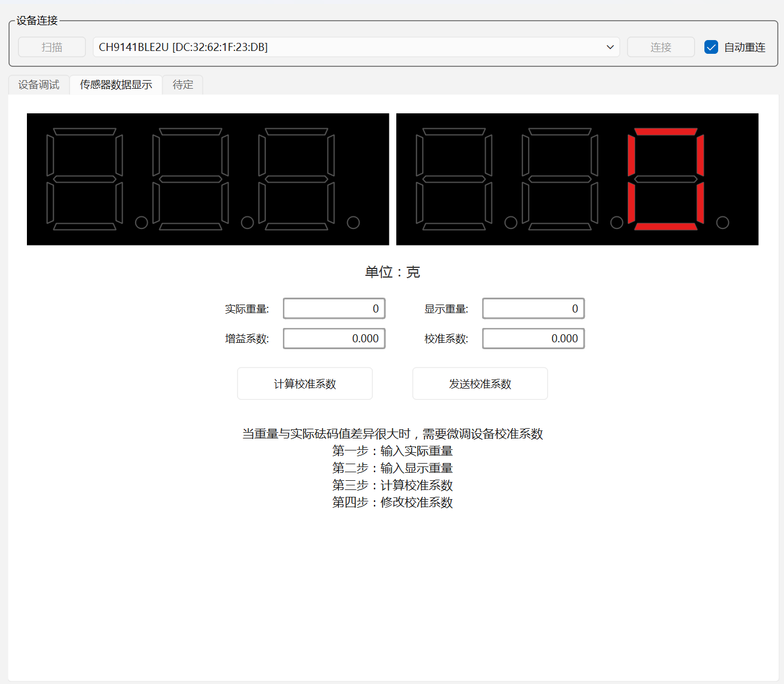The image size is (784, 684).
Task: Click the 当重量与实际砝码值差异很大时 instruction line
Action: click(x=393, y=434)
